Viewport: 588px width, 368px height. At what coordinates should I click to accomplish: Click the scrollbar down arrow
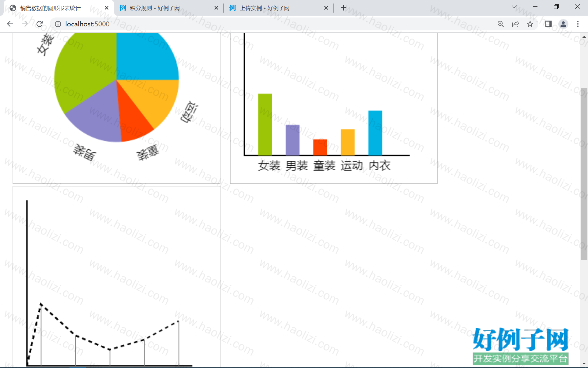(584, 364)
